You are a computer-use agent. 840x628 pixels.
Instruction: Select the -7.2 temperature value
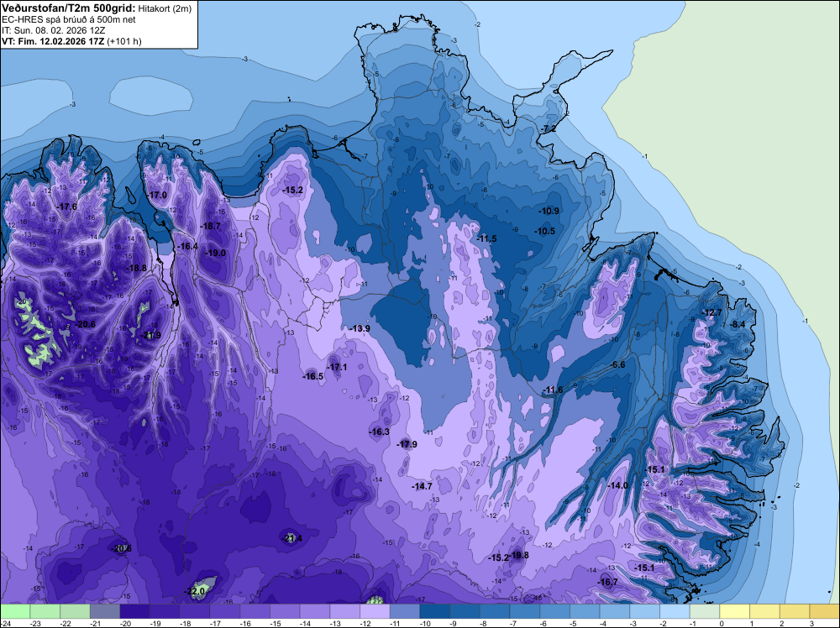point(547,129)
